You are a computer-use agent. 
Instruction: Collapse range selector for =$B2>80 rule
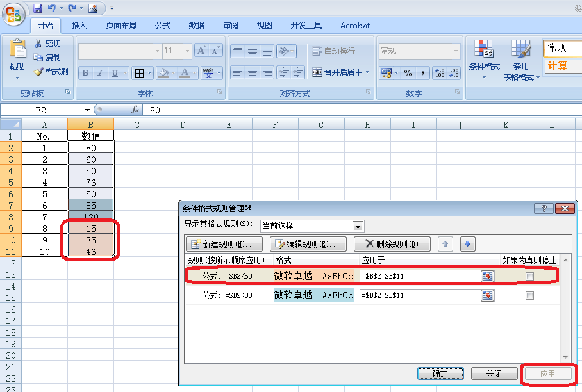(x=487, y=295)
